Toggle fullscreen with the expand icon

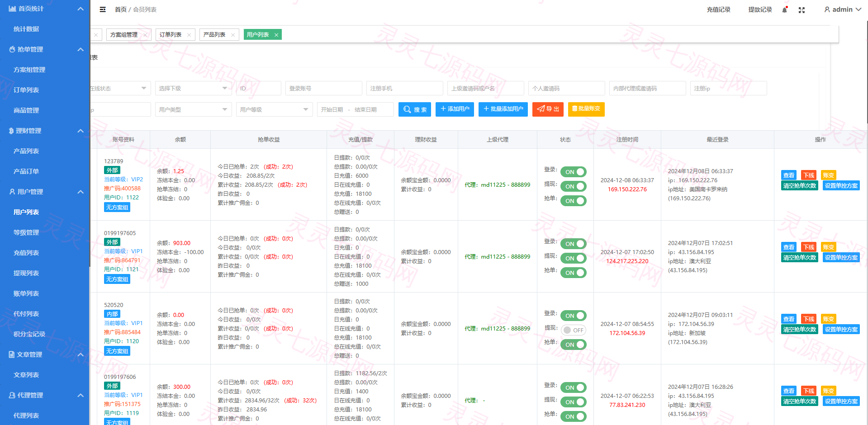[x=802, y=10]
